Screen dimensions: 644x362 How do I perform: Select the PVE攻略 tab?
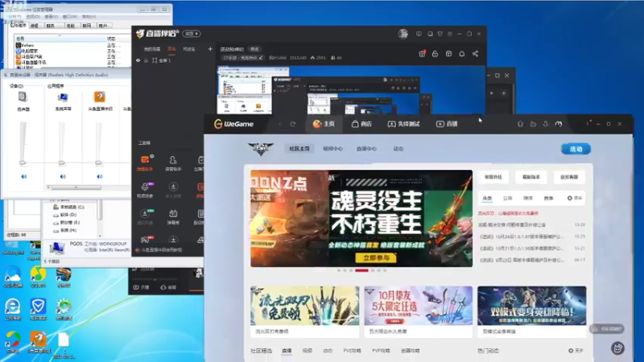click(352, 351)
